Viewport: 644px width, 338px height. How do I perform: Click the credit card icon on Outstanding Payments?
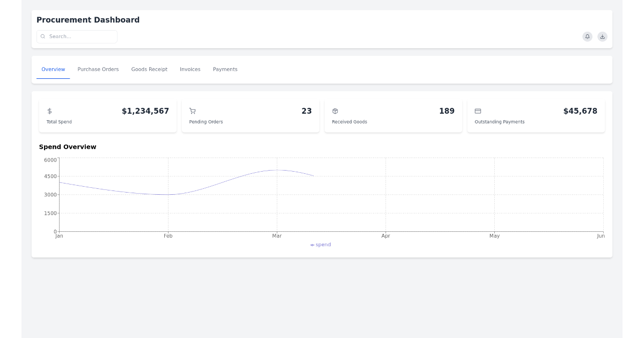pos(478,111)
